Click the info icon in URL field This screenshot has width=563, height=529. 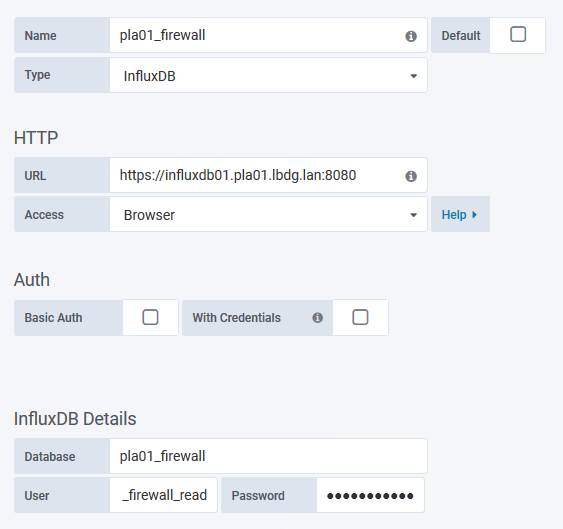411,176
